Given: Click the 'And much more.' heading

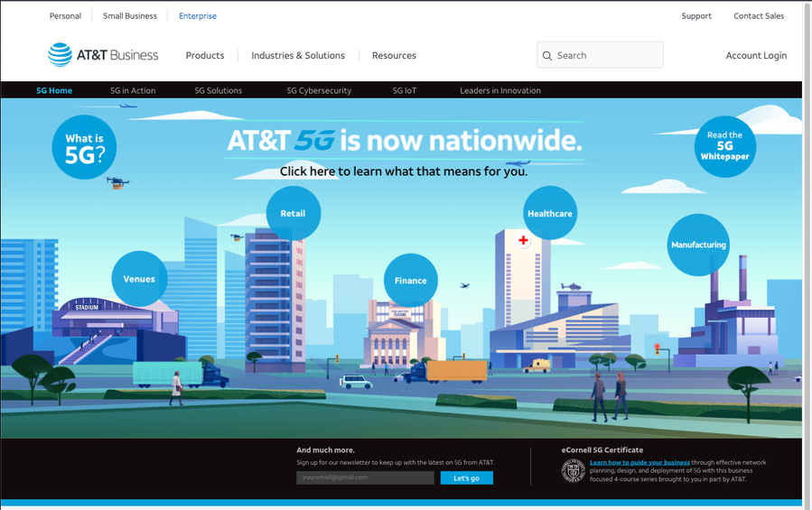Looking at the screenshot, I should [326, 450].
